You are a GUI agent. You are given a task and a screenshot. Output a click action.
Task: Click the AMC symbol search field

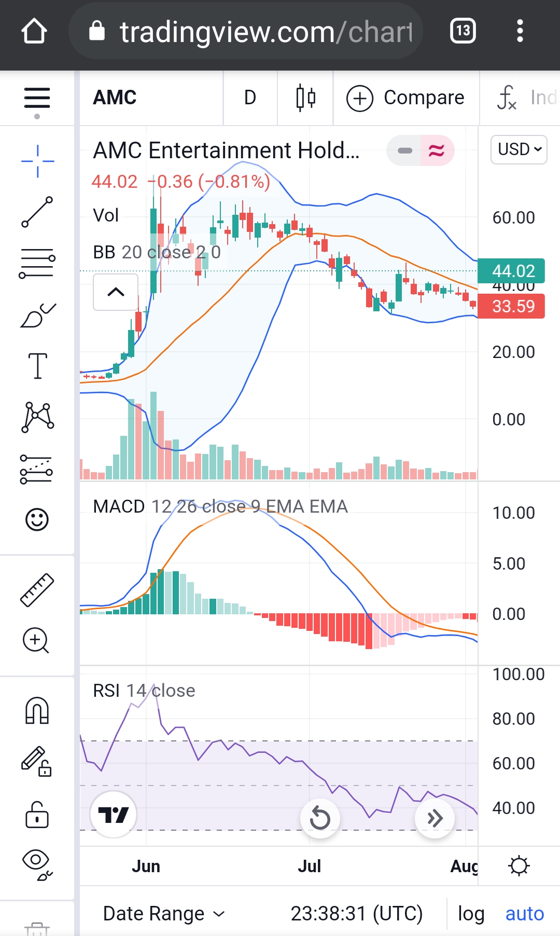click(151, 98)
